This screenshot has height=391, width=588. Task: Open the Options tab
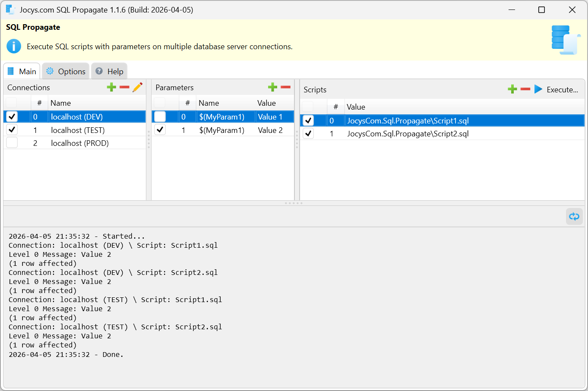(x=66, y=71)
